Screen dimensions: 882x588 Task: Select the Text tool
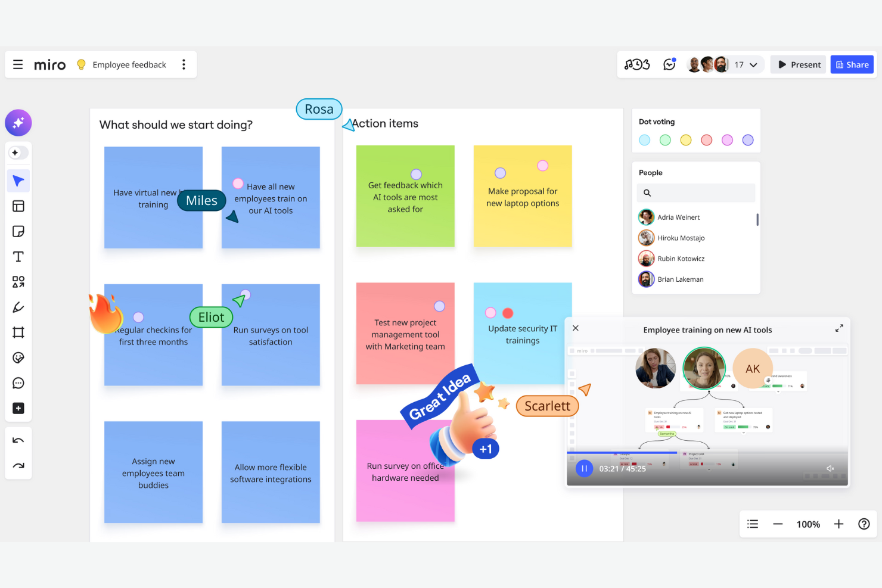point(18,257)
